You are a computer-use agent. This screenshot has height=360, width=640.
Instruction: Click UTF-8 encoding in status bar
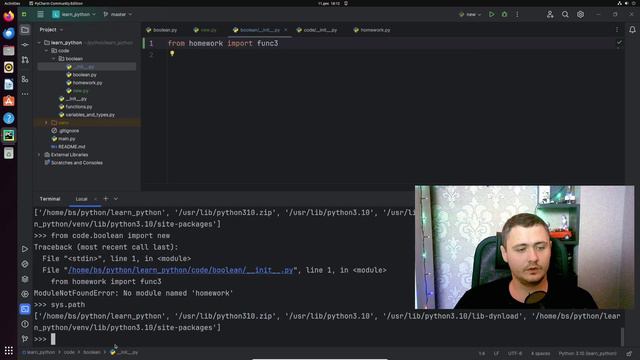click(515, 353)
